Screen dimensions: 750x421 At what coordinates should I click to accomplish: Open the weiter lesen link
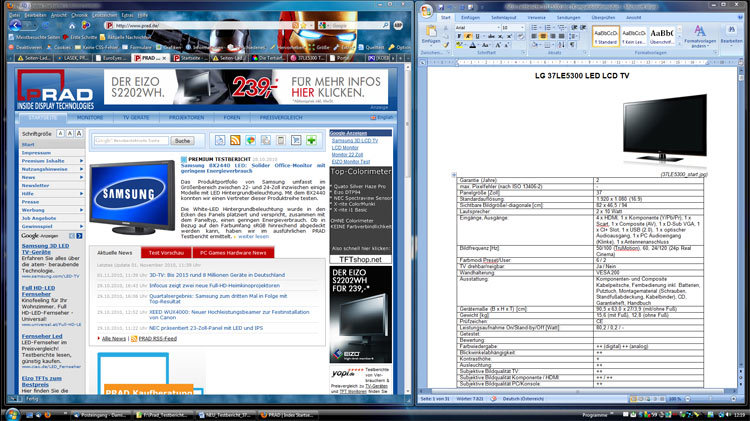coord(254,236)
